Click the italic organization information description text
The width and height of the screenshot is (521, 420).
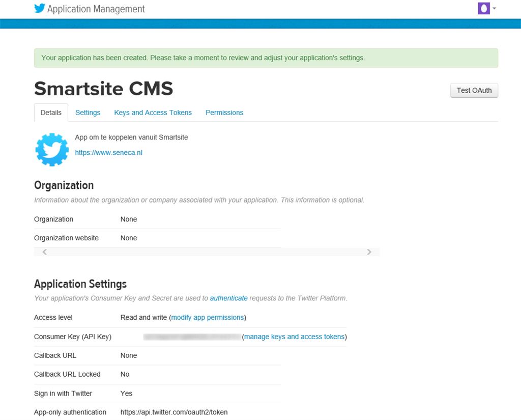(x=199, y=200)
